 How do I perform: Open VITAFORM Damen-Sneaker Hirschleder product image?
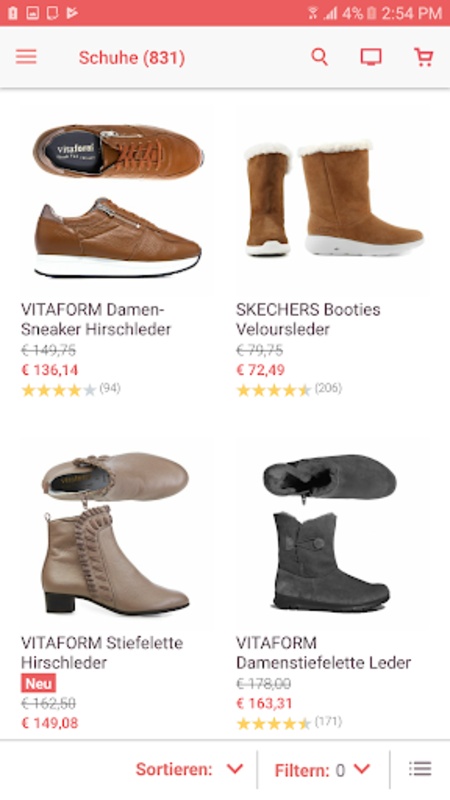[118, 201]
